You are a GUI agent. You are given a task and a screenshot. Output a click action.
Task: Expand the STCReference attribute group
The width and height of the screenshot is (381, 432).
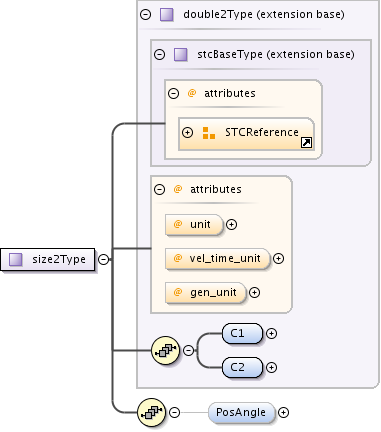coord(187,132)
